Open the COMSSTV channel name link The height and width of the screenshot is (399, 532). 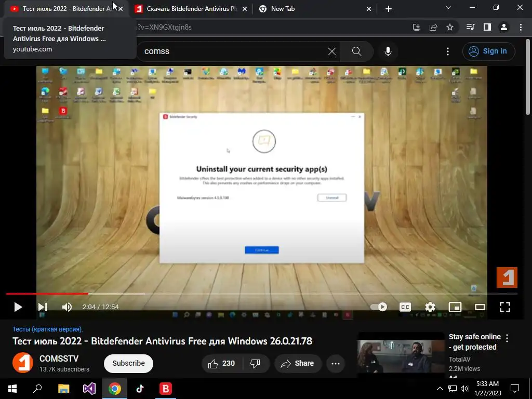(x=59, y=358)
